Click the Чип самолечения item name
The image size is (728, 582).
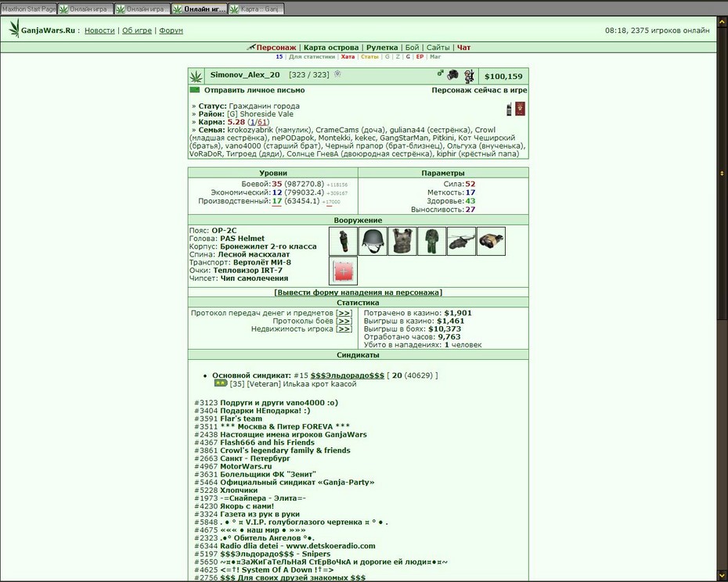tap(254, 278)
